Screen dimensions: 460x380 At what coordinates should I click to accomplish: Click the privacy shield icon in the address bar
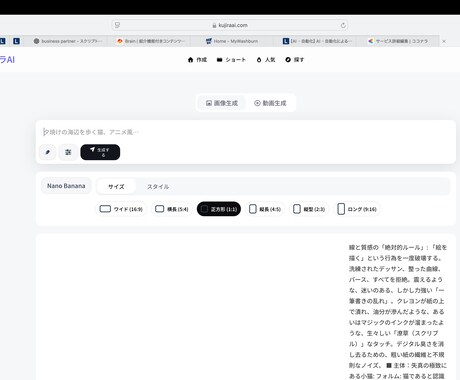pyautogui.click(x=117, y=25)
